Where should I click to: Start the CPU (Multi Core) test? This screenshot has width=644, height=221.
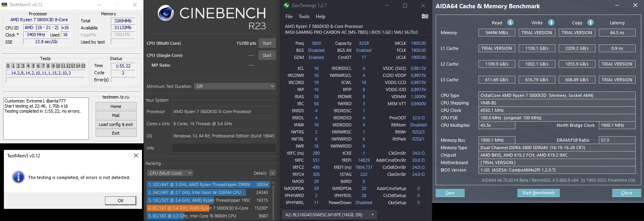[x=267, y=43]
